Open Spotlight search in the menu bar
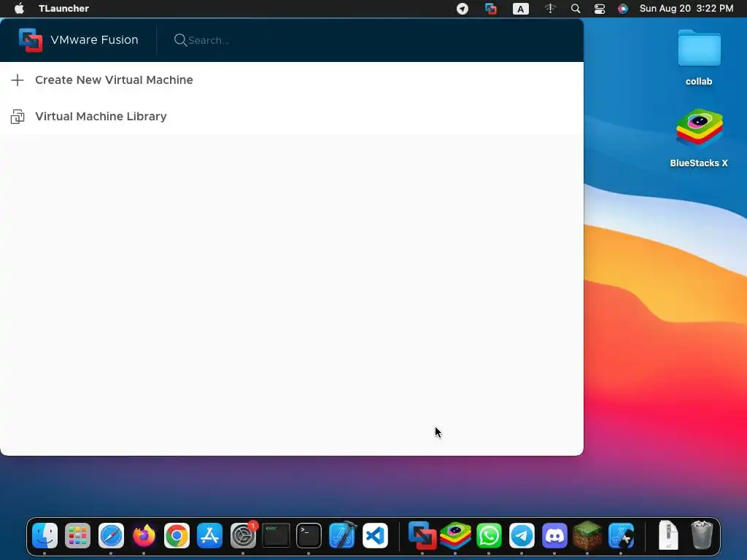Image resolution: width=747 pixels, height=560 pixels. 576,9
